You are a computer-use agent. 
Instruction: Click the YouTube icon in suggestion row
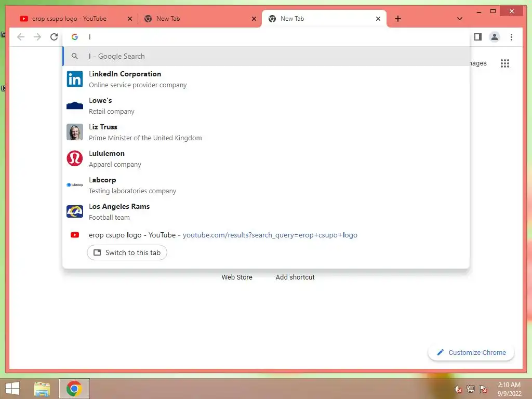(x=75, y=235)
